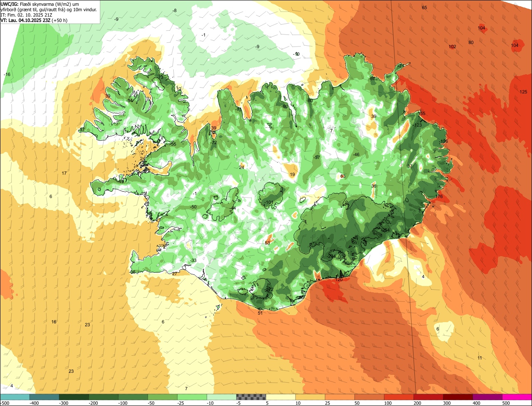Click the map value 36 in the east highlands
This screenshot has height=406, width=532.
[374, 186]
